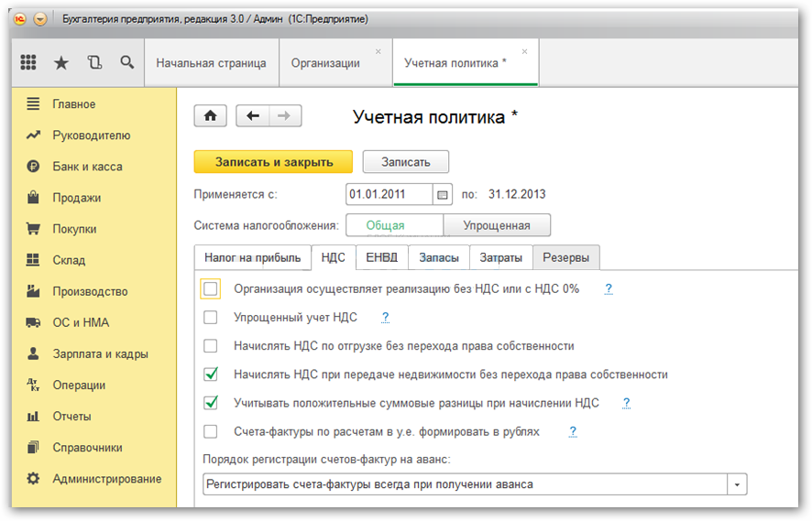Expand the advance invoice registration dropdown
The width and height of the screenshot is (812, 521).
point(738,484)
